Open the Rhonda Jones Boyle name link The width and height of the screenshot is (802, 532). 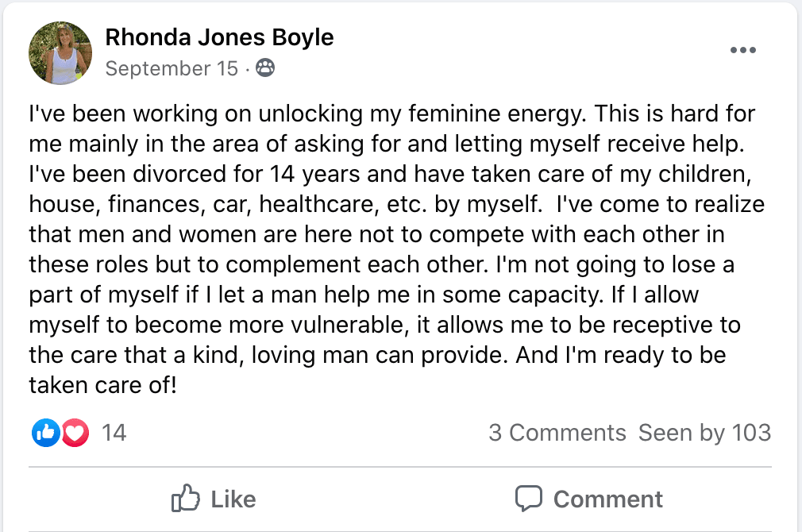click(x=219, y=37)
